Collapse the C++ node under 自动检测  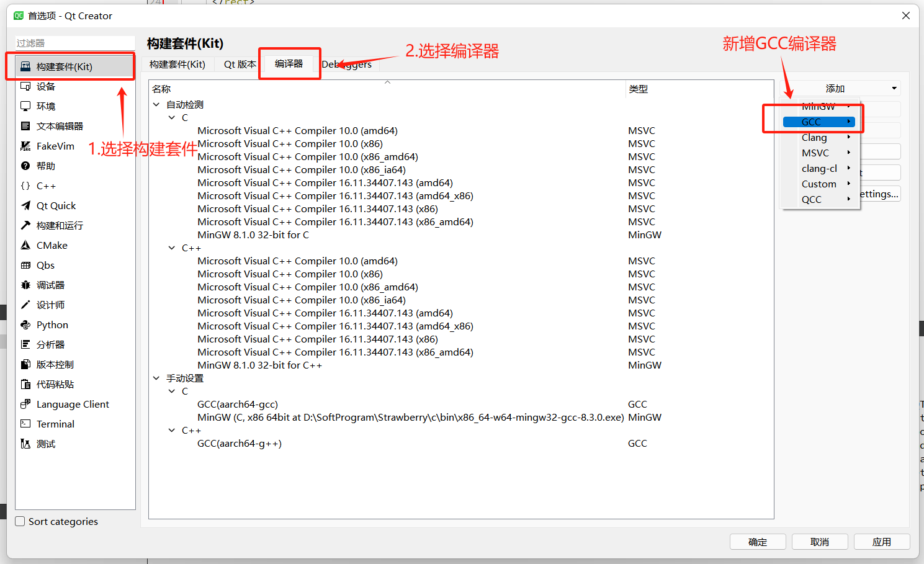172,248
